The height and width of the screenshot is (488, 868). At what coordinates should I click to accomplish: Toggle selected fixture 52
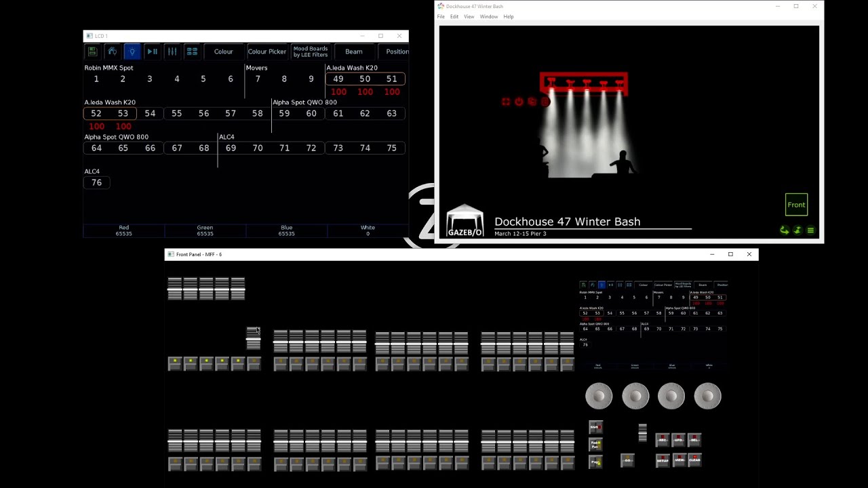[96, 114]
